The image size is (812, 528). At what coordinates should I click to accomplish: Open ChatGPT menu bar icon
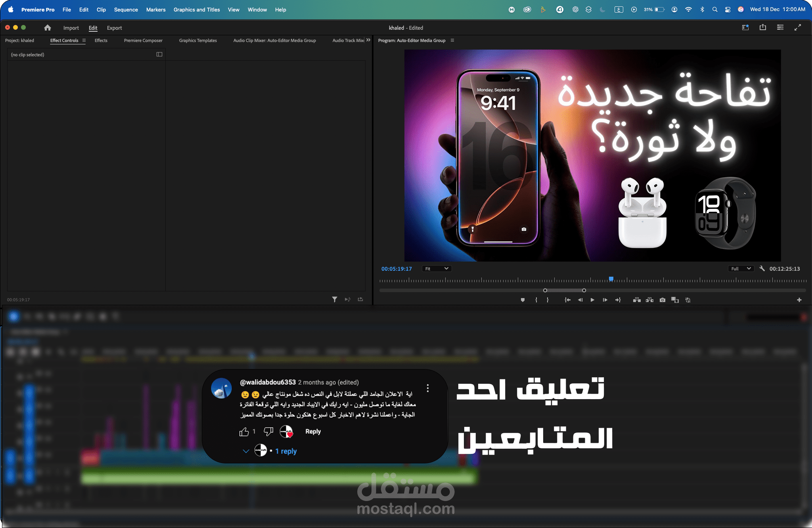(x=575, y=10)
